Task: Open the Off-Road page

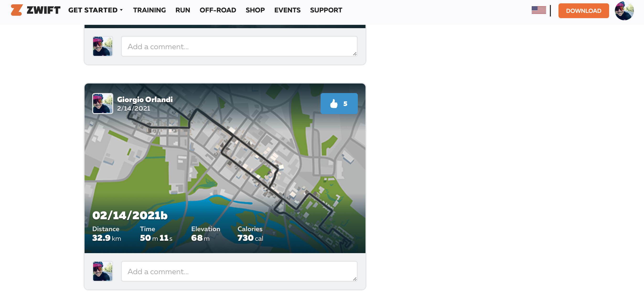Action: click(x=218, y=10)
